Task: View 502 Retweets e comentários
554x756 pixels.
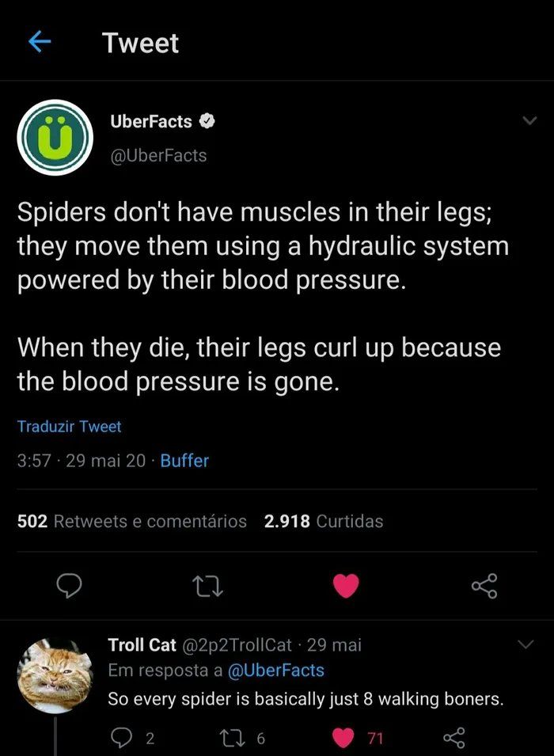Action: pos(131,521)
